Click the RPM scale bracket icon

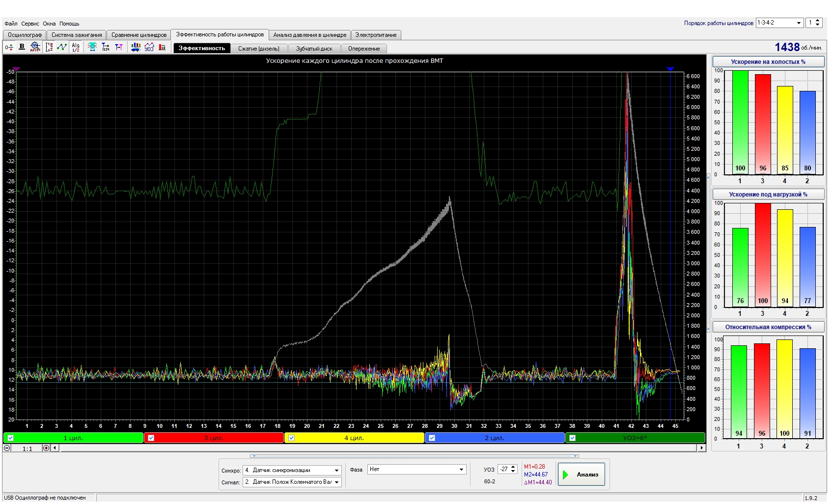pyautogui.click(x=49, y=47)
